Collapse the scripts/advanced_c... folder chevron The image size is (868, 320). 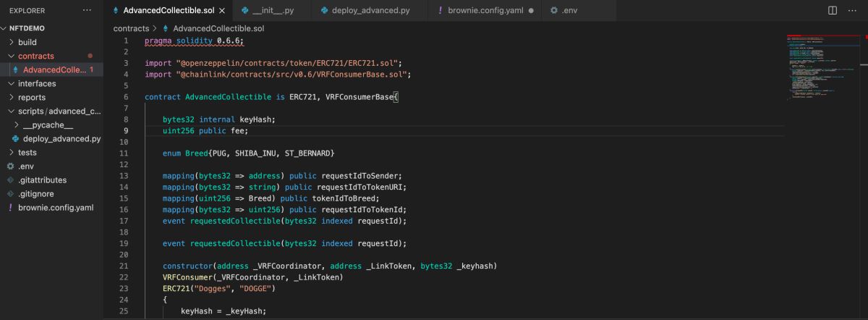tap(12, 111)
